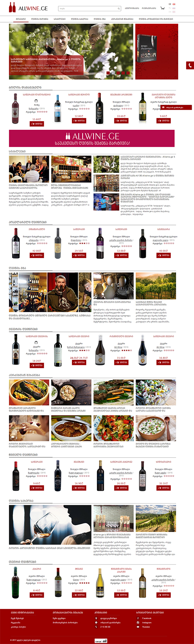Click the pink ALLWINE.GE promotional banner
Image resolution: width=194 pixels, height=644 pixels.
point(92,139)
